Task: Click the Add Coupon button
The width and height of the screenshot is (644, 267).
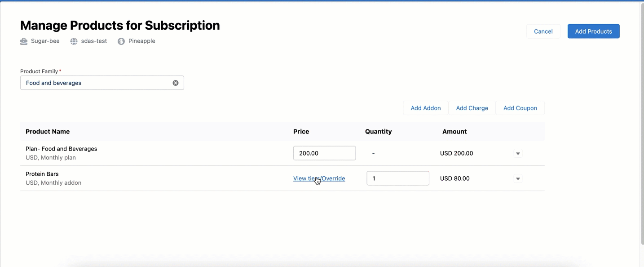Action: tap(520, 108)
